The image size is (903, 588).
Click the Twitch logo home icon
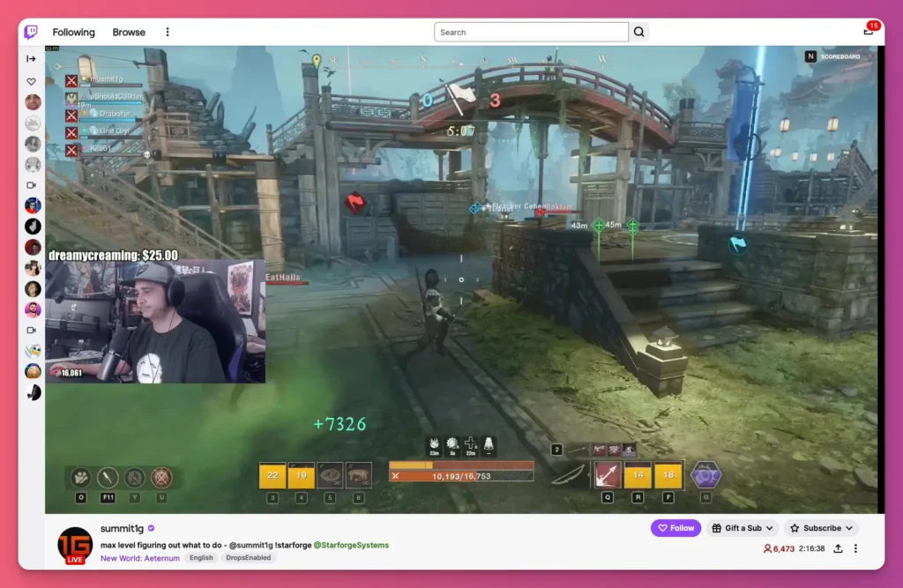[31, 33]
